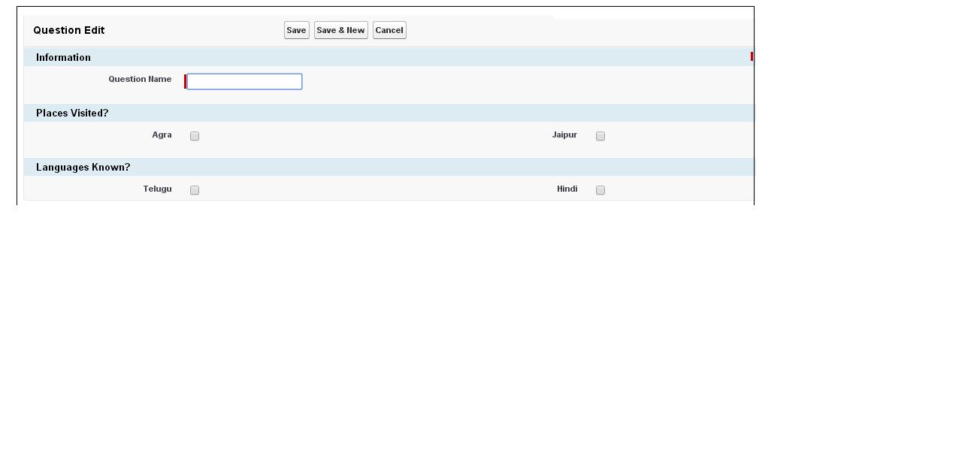This screenshot has height=460, width=980.
Task: Check the Jaipur checkbox
Action: [x=600, y=135]
